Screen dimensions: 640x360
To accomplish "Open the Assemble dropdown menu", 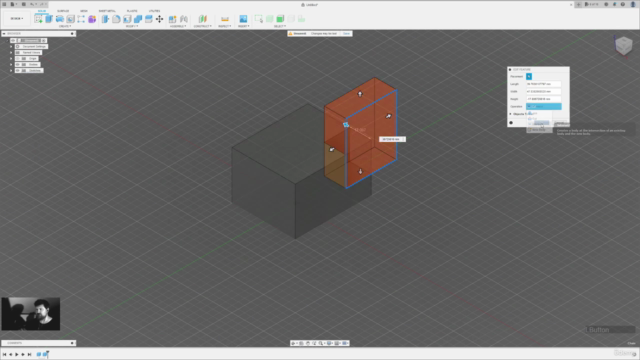I will coord(178,26).
